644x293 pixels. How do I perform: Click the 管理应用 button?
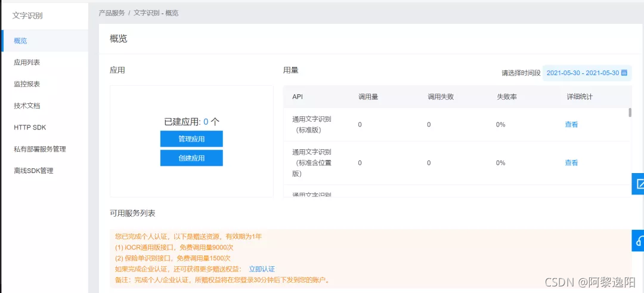pos(191,139)
